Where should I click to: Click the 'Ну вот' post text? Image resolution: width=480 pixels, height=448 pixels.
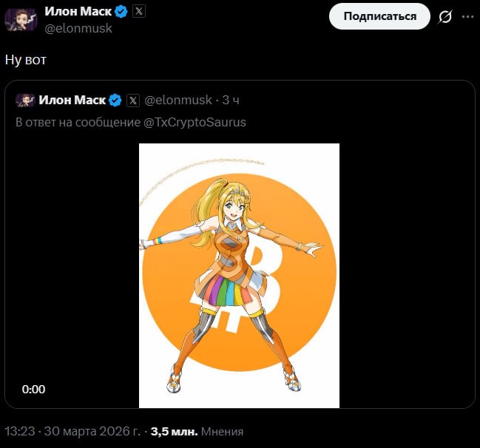[x=26, y=59]
